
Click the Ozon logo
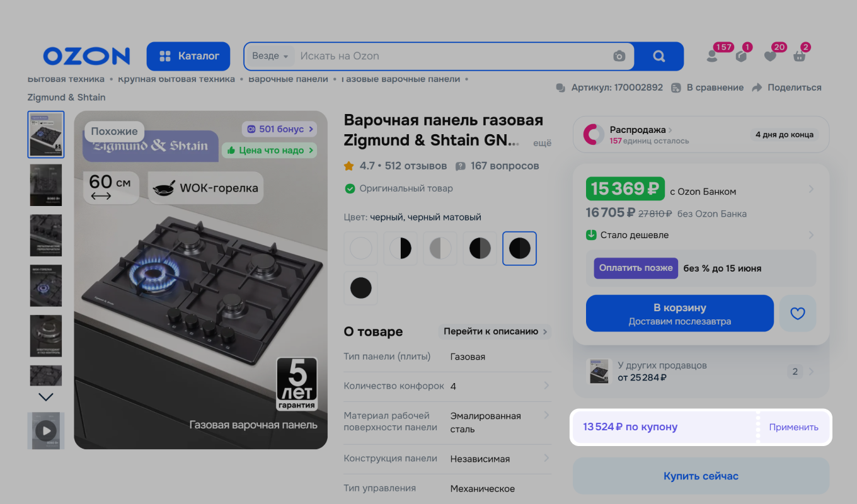(86, 56)
